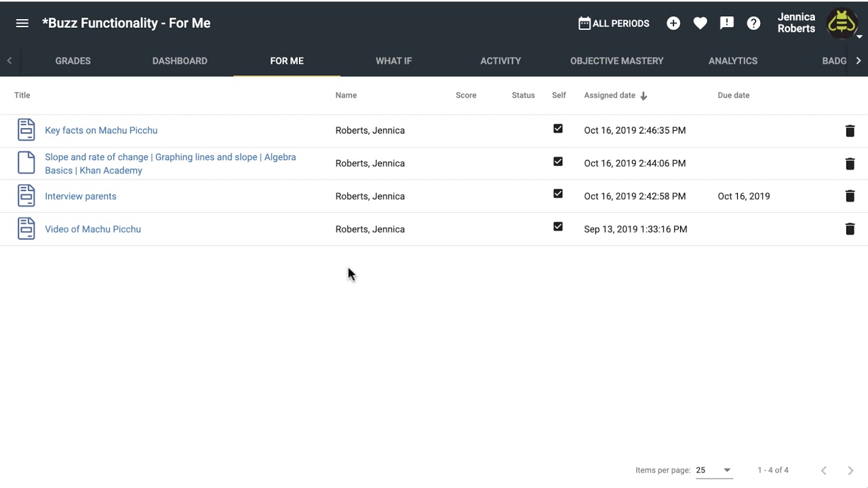Screen dimensions: 868x488
Task: Switch to the Grades tab
Action: (73, 61)
